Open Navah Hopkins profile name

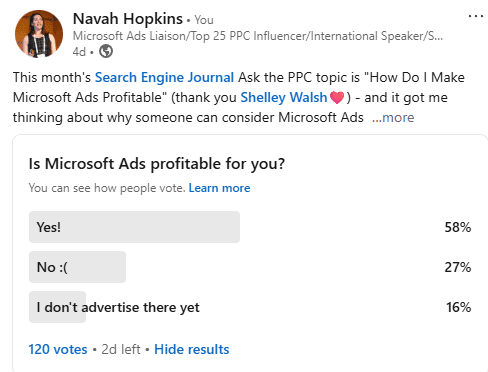128,19
